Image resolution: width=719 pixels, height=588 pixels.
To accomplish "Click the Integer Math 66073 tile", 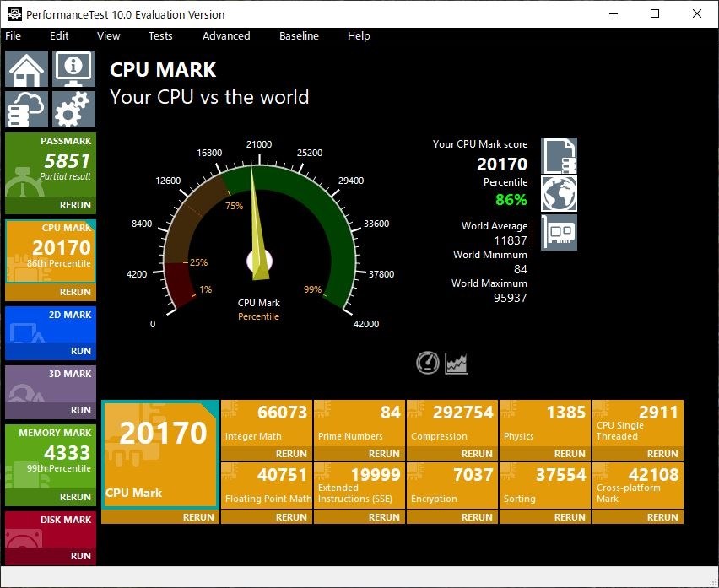I will (267, 423).
